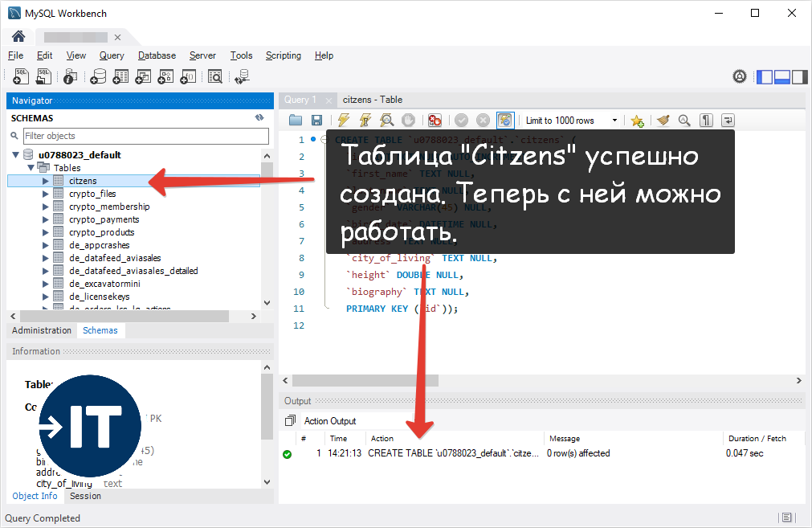The width and height of the screenshot is (812, 528).
Task: Add query to favorites star icon
Action: pyautogui.click(x=637, y=121)
